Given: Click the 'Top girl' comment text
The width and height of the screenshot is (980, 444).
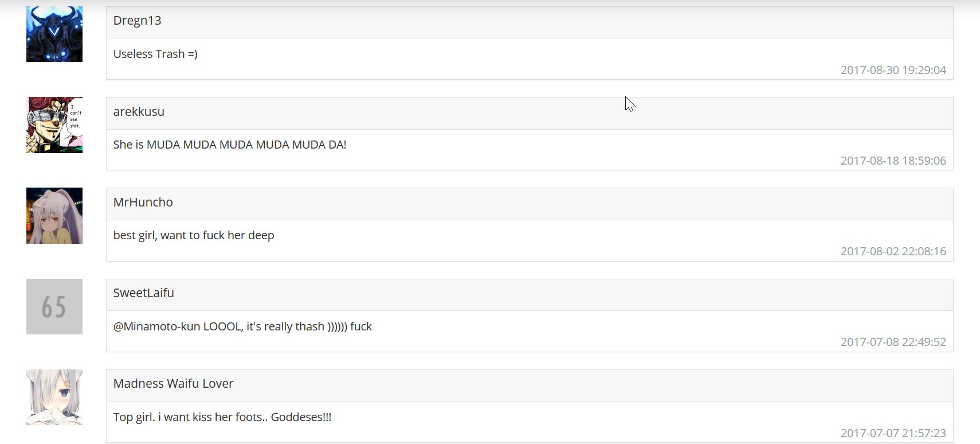Looking at the screenshot, I should click(x=222, y=417).
